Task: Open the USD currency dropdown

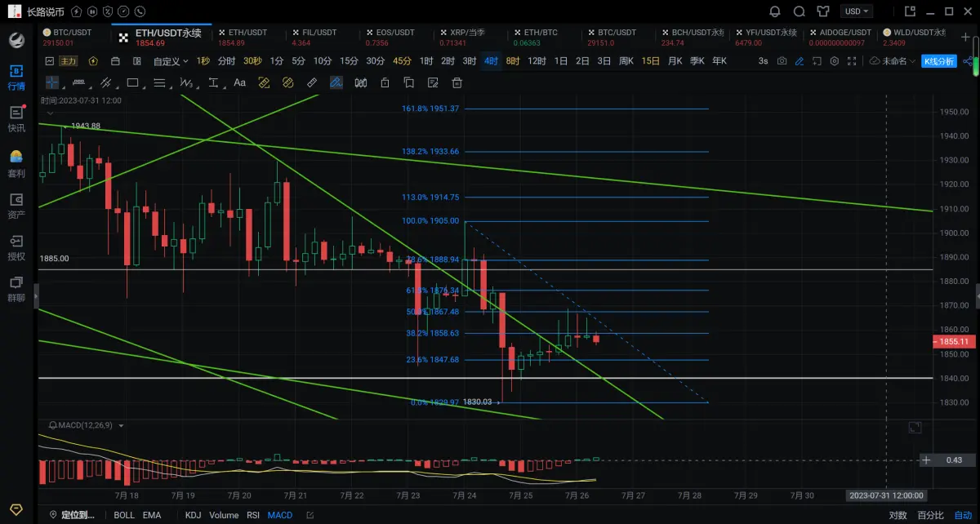Action: coord(857,11)
